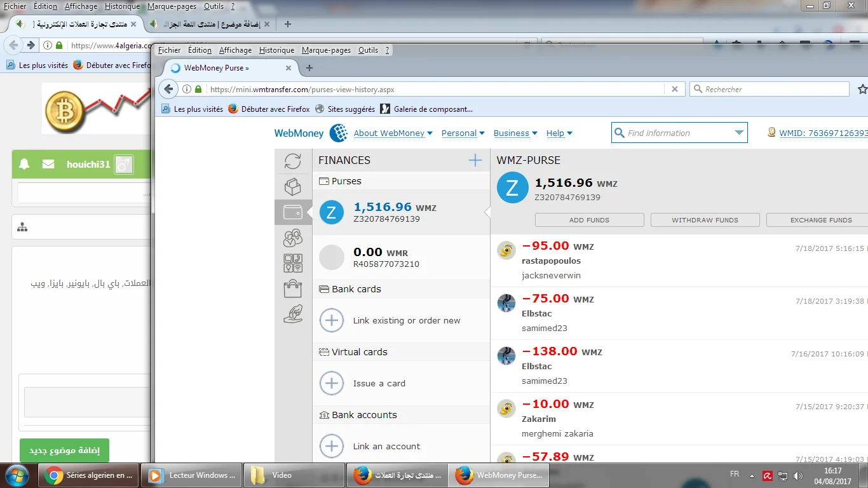868x488 pixels.
Task: Expand the Help dropdown menu
Action: 559,133
